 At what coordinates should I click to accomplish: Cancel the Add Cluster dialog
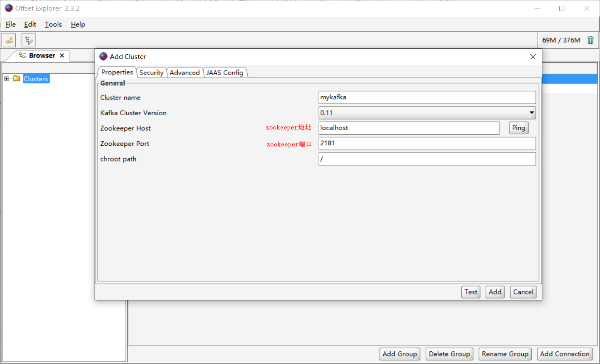coord(523,292)
